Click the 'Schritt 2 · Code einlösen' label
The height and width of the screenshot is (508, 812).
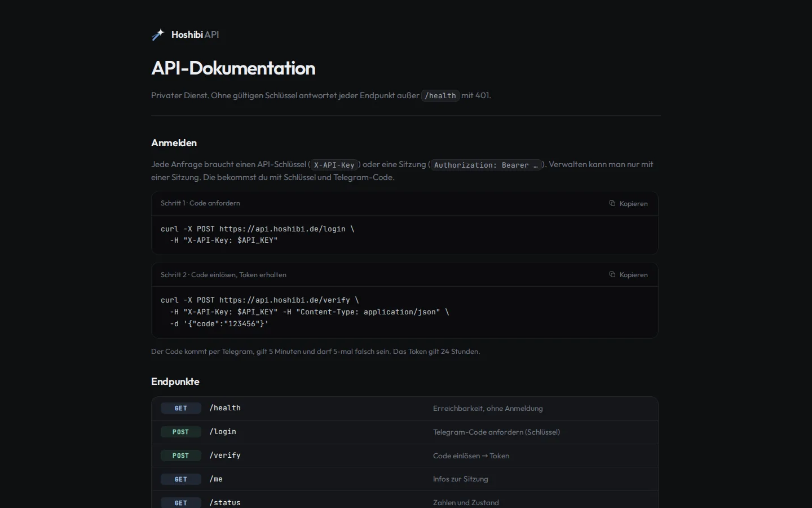pos(223,275)
